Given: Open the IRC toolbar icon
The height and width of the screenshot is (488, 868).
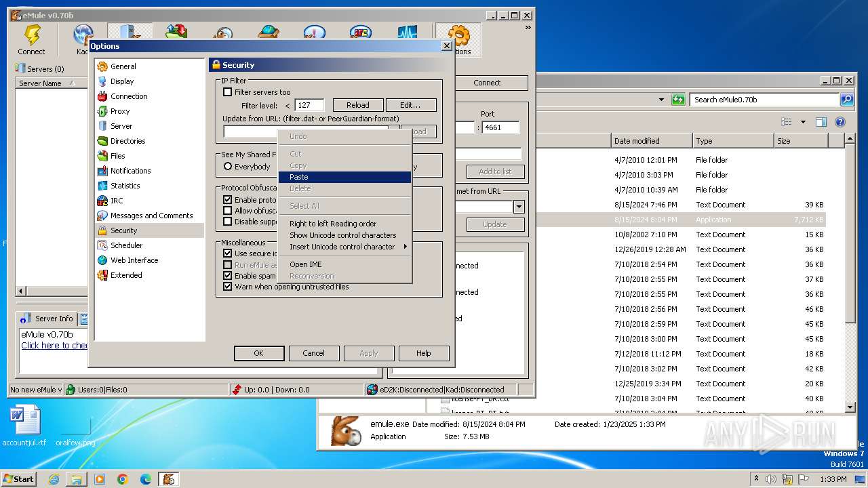Looking at the screenshot, I should pos(360,33).
